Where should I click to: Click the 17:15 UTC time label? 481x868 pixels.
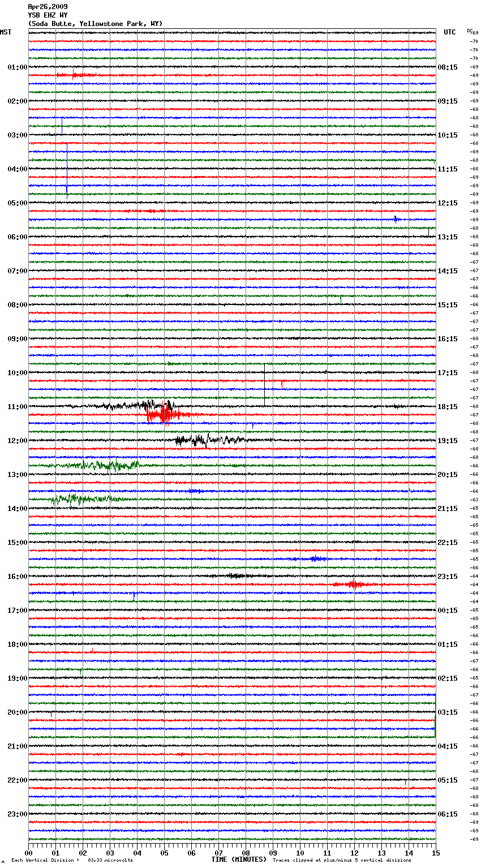[448, 373]
